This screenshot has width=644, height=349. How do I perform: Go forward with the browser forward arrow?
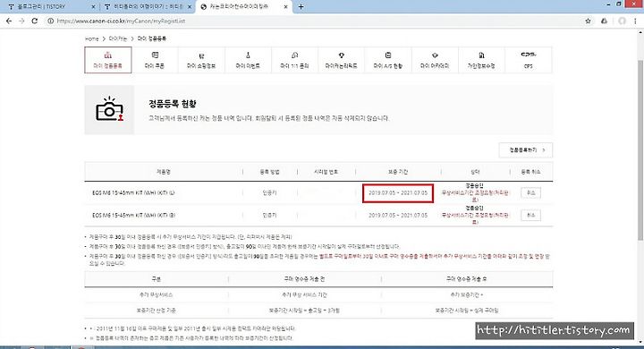[21, 21]
